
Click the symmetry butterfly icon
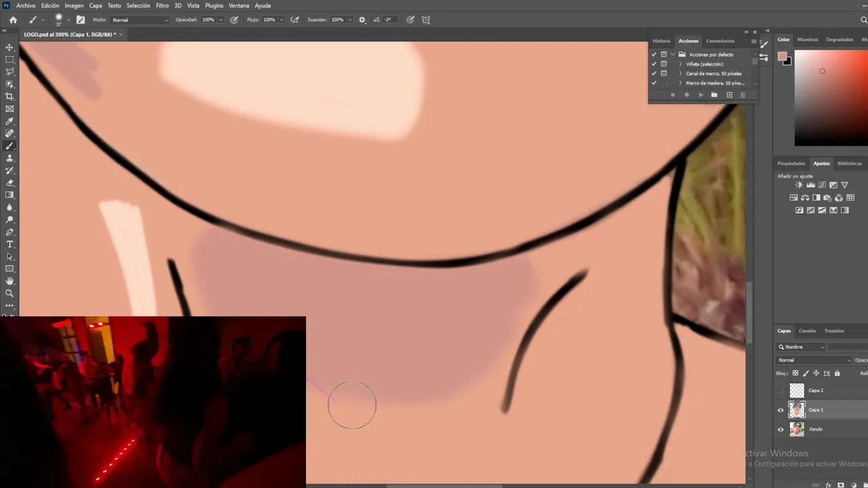426,20
